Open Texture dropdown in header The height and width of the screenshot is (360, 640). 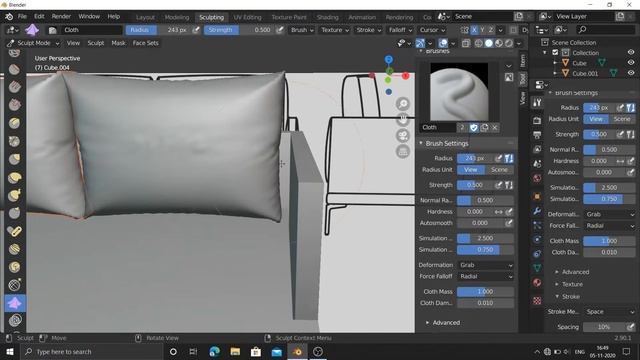335,30
